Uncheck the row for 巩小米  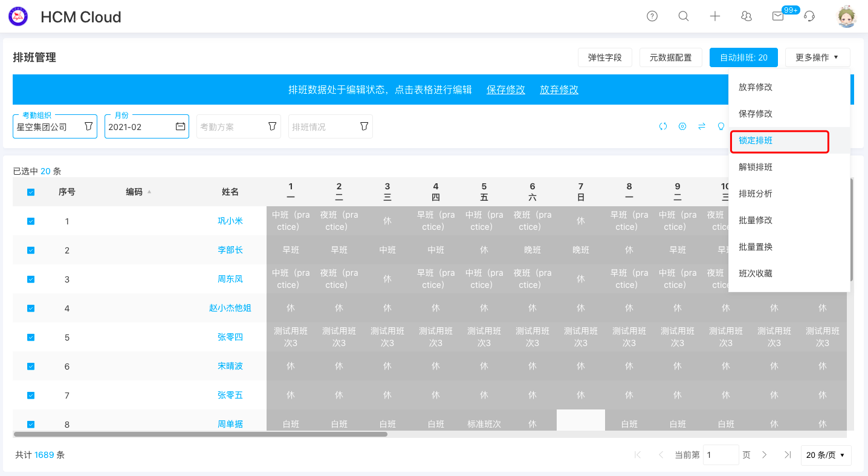tap(31, 221)
